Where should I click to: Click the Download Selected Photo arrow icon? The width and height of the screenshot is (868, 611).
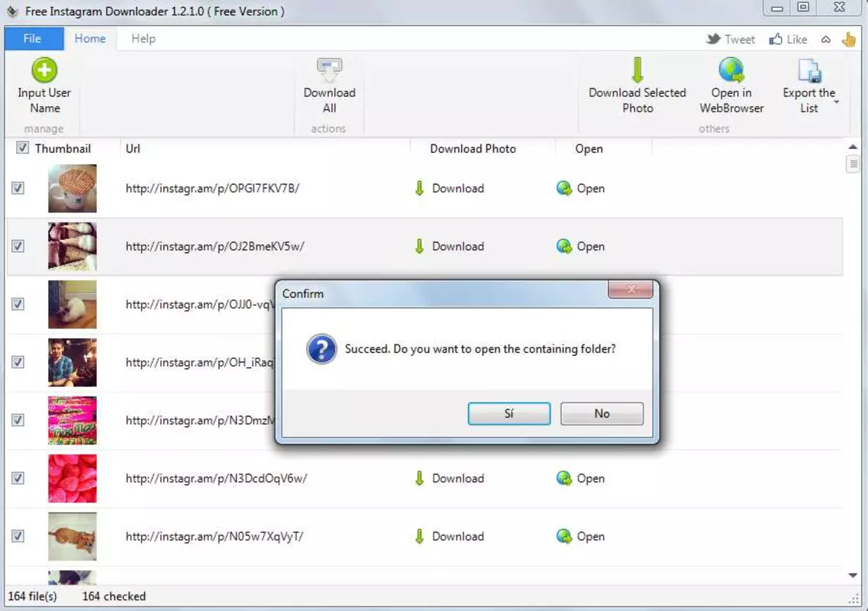(x=637, y=70)
